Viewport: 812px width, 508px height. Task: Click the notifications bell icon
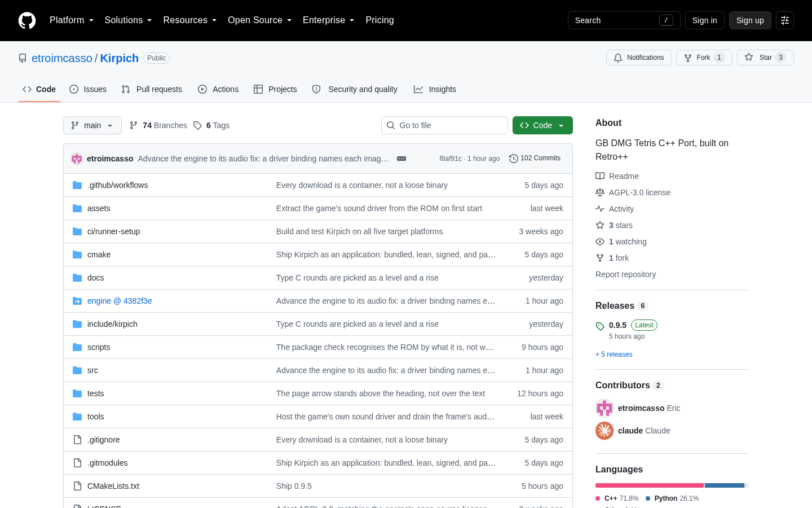(618, 58)
